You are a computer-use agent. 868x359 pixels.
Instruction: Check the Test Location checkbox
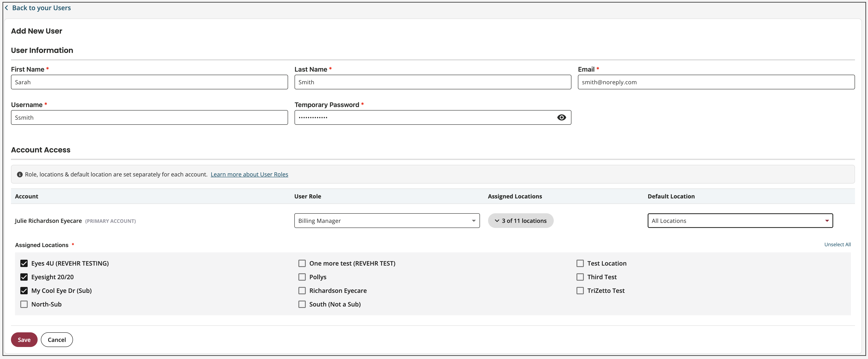(x=580, y=263)
